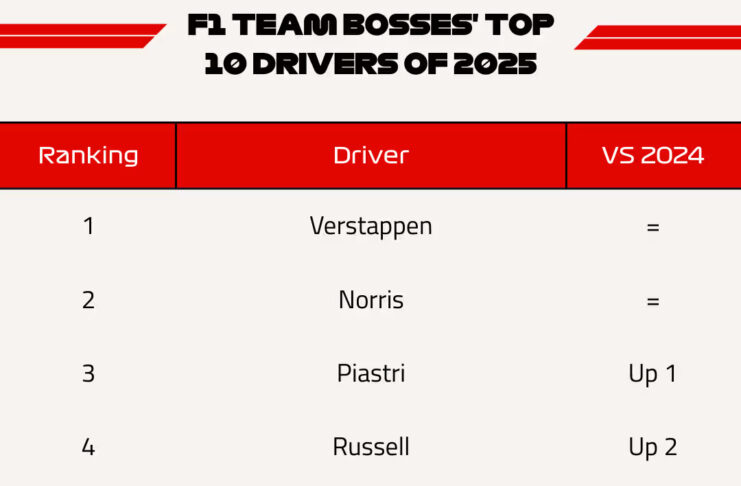Select the Driver column header
Screen dimensions: 741x486
tap(371, 155)
